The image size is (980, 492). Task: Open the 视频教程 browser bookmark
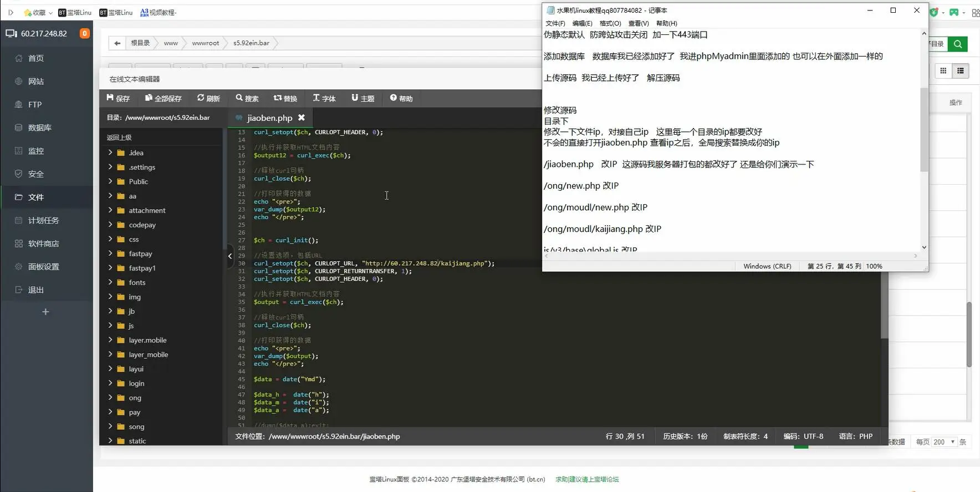(x=159, y=12)
